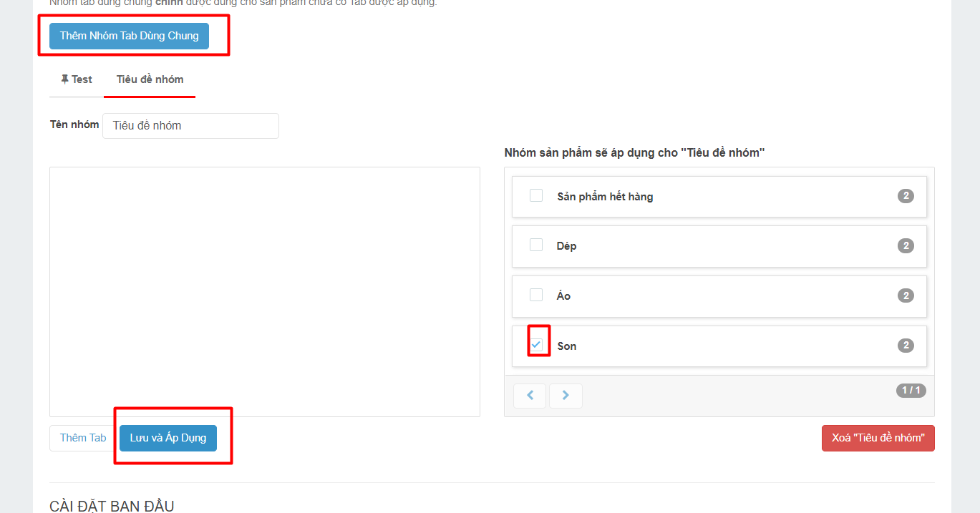The height and width of the screenshot is (513, 980).
Task: Click the count badge on the Áo row
Action: coord(906,295)
